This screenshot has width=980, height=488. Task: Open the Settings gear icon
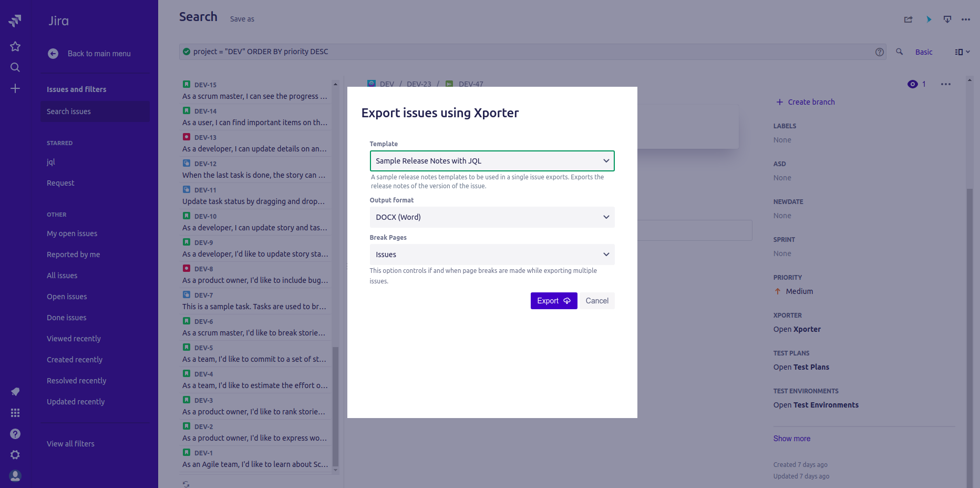(15, 455)
